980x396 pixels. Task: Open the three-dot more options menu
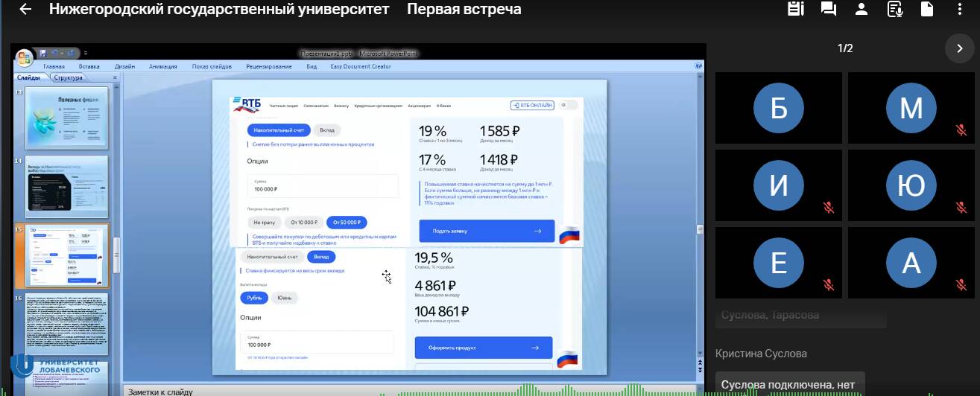coord(961,9)
